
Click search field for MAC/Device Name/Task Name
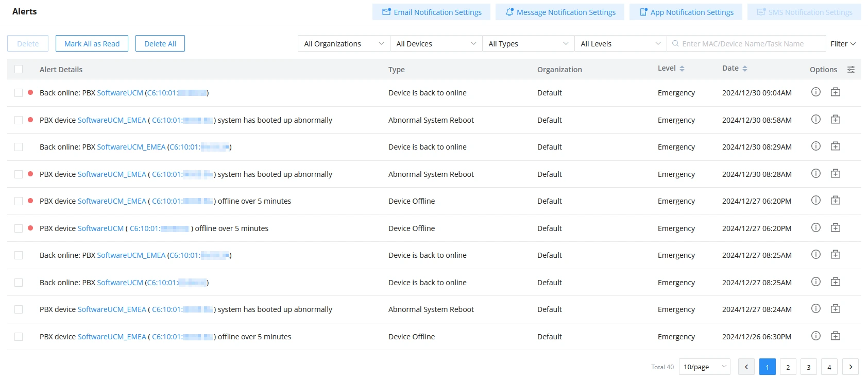pyautogui.click(x=746, y=44)
